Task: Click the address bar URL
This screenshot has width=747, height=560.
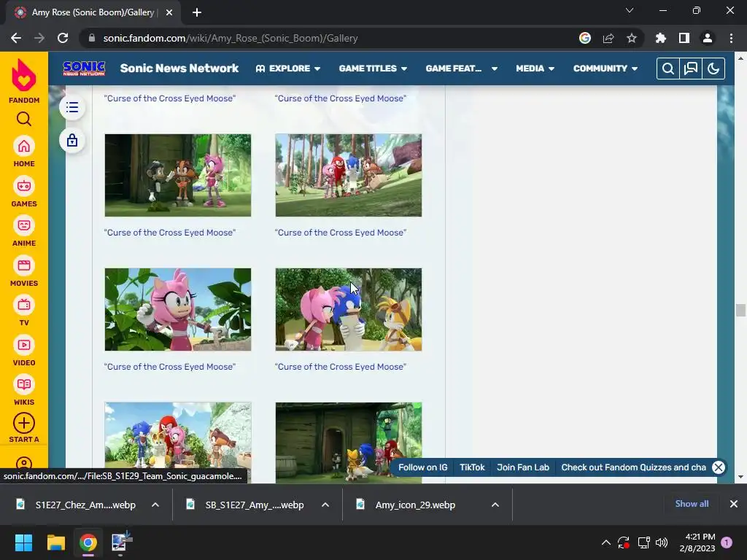Action: tap(231, 38)
